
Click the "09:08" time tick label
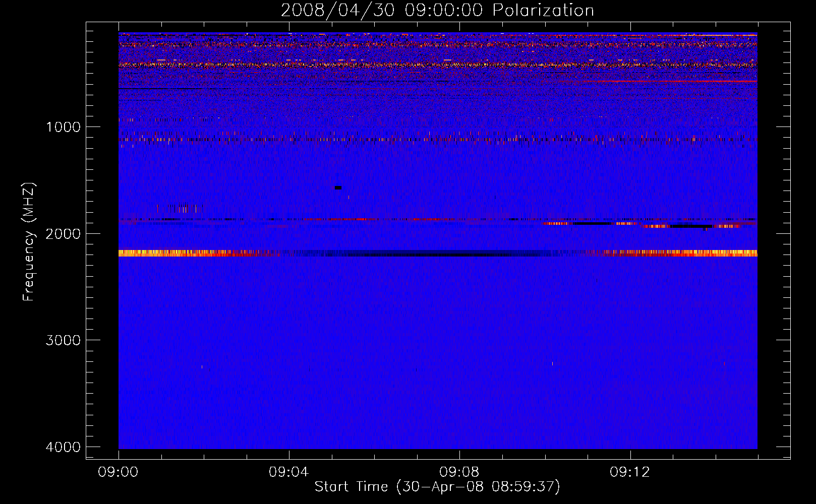tap(459, 472)
